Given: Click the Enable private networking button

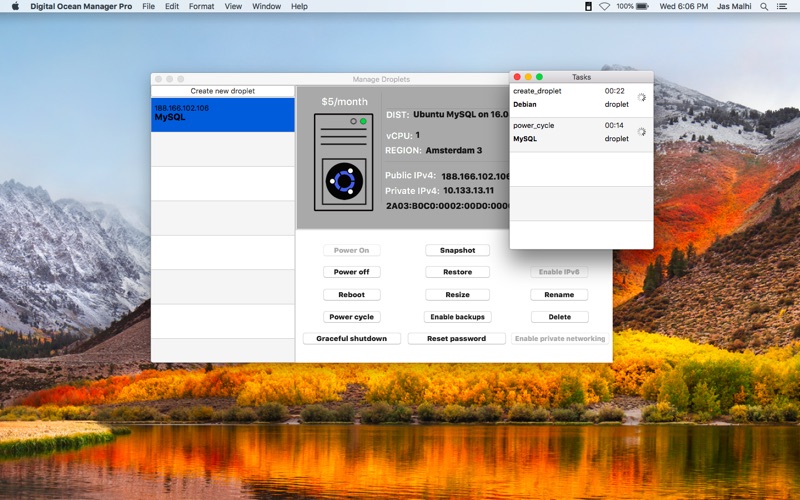Looking at the screenshot, I should 560,338.
